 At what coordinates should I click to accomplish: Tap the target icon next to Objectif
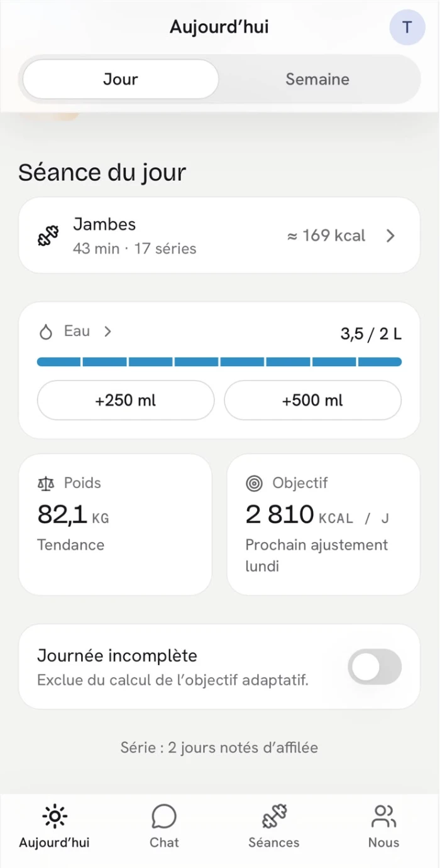click(x=254, y=483)
